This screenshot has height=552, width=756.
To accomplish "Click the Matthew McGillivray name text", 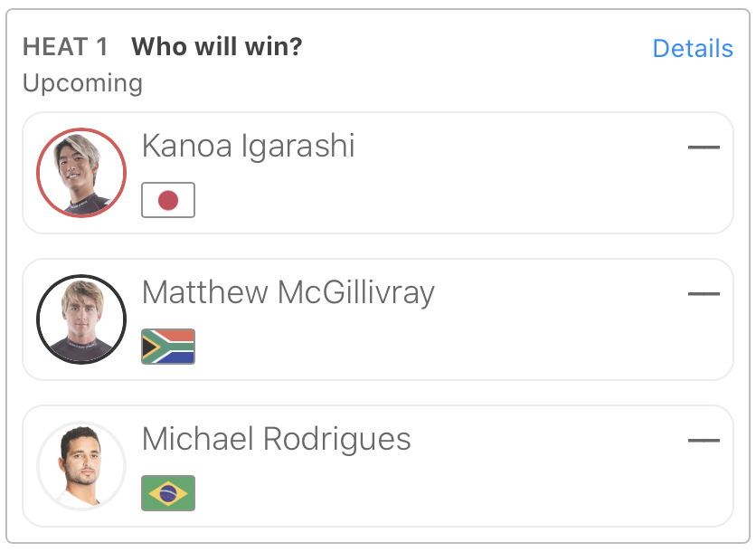I will (288, 292).
